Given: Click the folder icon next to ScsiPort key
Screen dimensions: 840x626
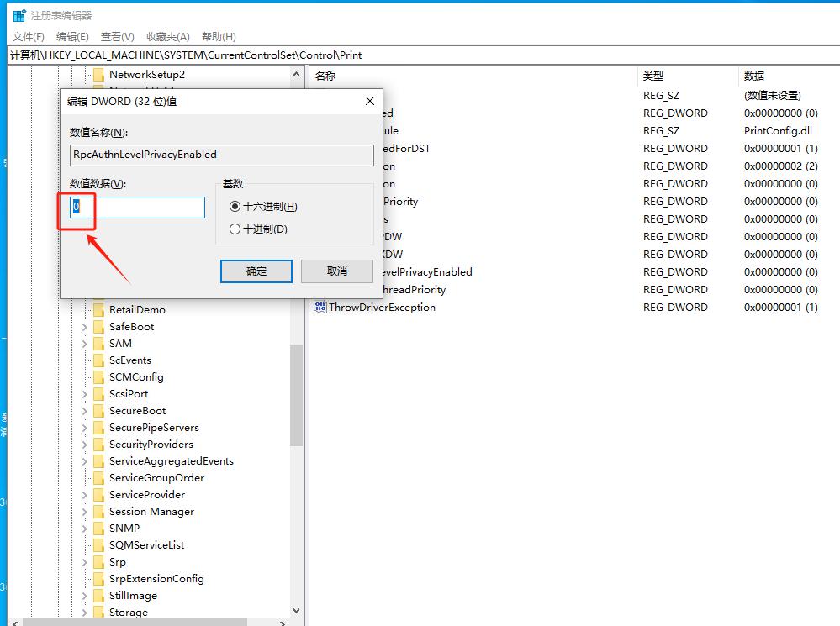Looking at the screenshot, I should (x=98, y=393).
